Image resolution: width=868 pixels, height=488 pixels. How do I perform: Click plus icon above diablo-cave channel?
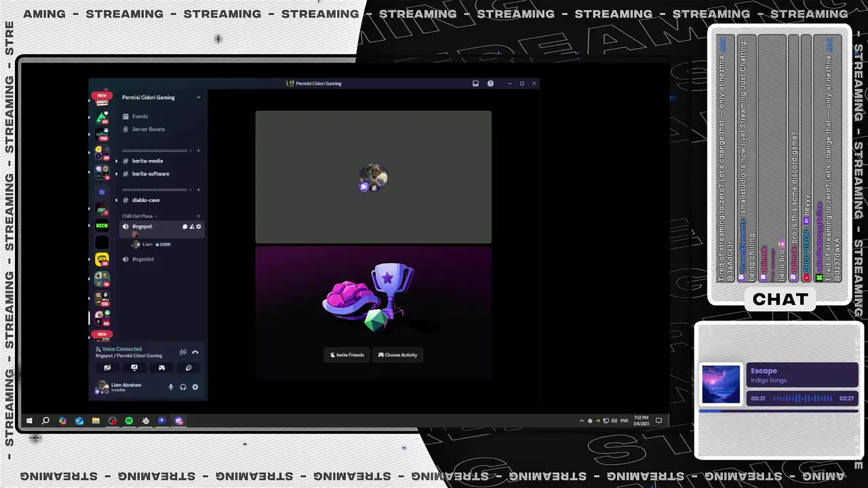(x=198, y=190)
